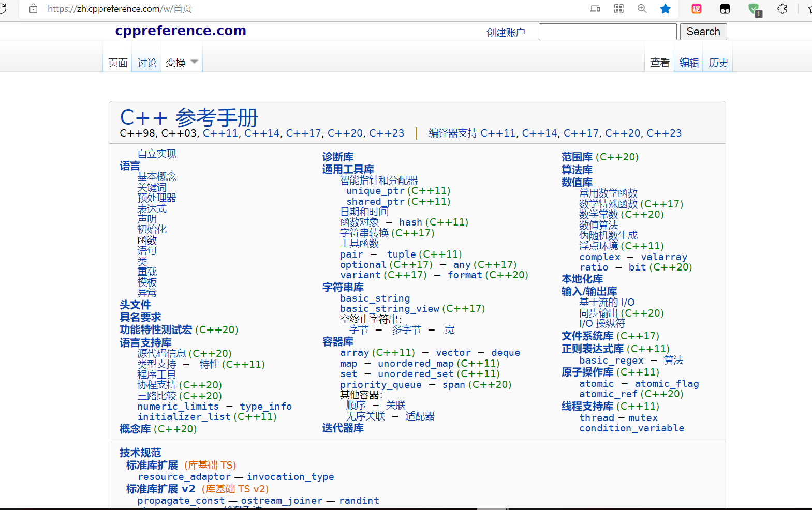The width and height of the screenshot is (812, 510).
Task: Open the 概念库 link
Action: 135,429
